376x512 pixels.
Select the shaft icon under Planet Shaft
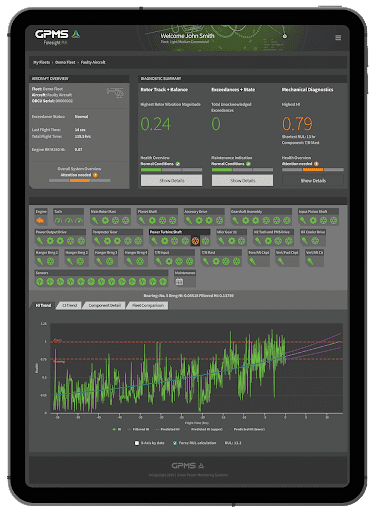coord(142,220)
